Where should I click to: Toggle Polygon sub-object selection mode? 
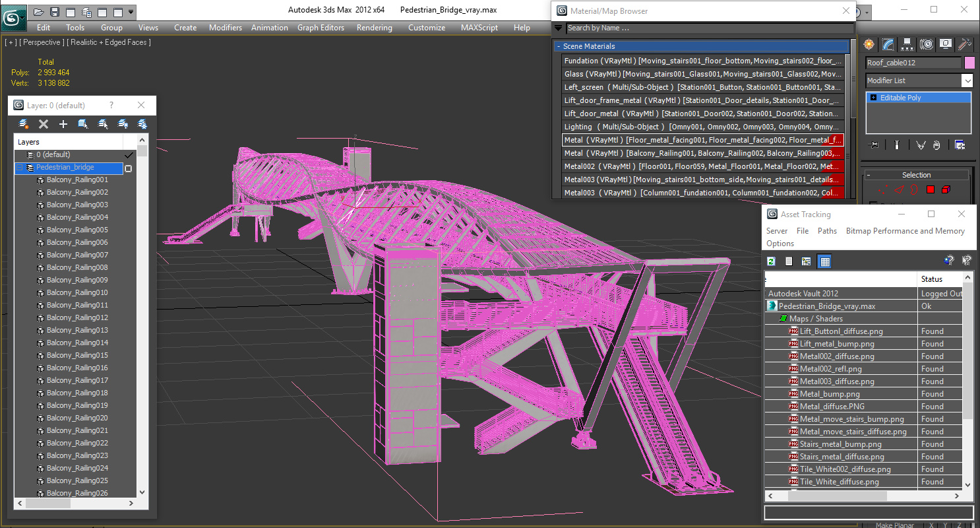(931, 190)
